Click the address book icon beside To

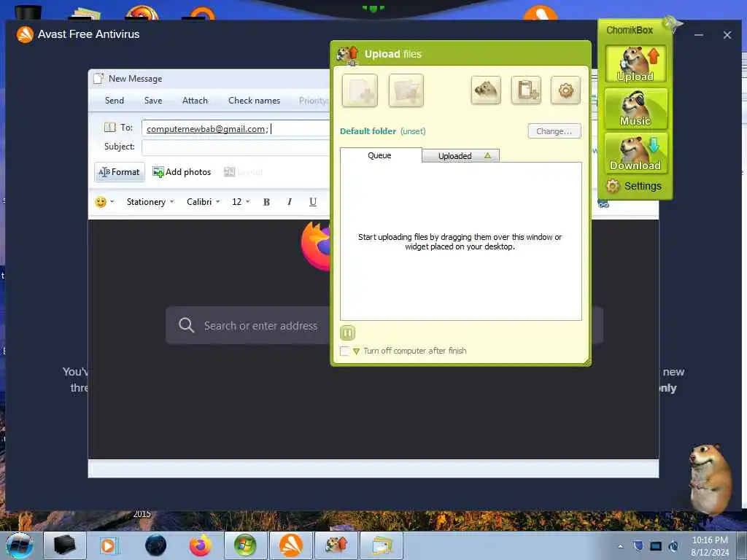[x=110, y=128]
